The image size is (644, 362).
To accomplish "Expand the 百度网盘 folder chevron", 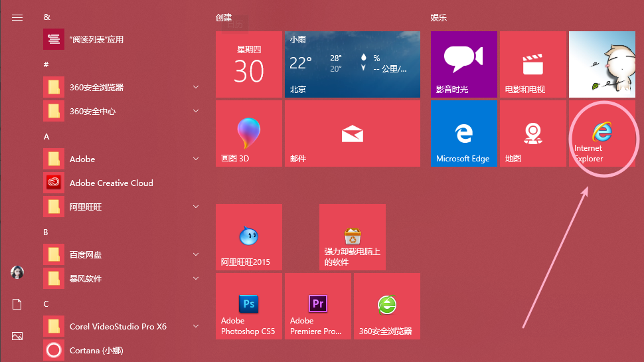I will [x=196, y=254].
